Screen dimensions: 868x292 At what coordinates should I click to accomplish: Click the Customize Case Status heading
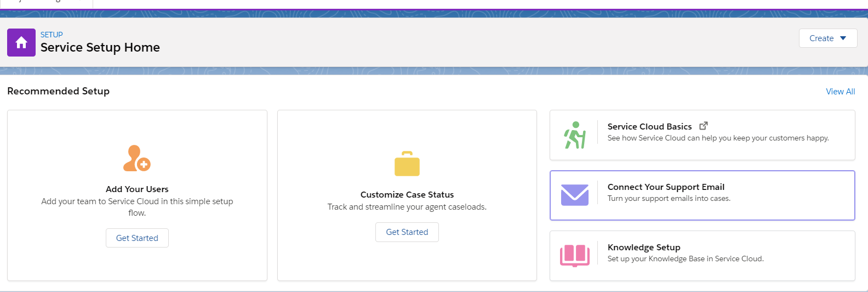[407, 195]
